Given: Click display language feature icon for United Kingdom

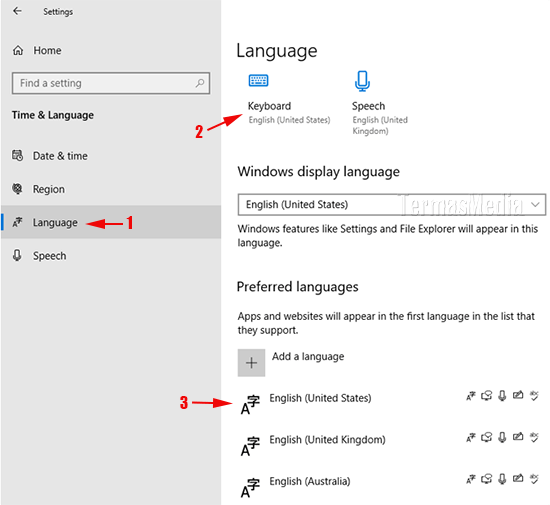Looking at the screenshot, I should coord(471,437).
